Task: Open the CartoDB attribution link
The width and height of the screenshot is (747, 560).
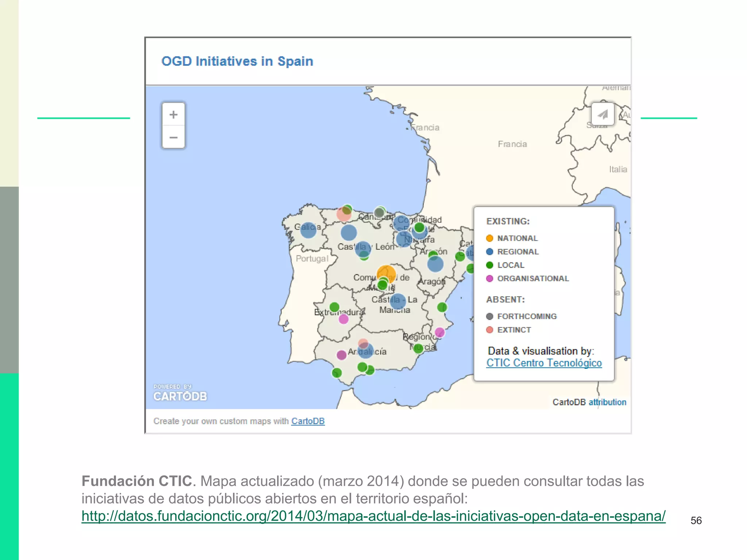Action: (x=608, y=402)
